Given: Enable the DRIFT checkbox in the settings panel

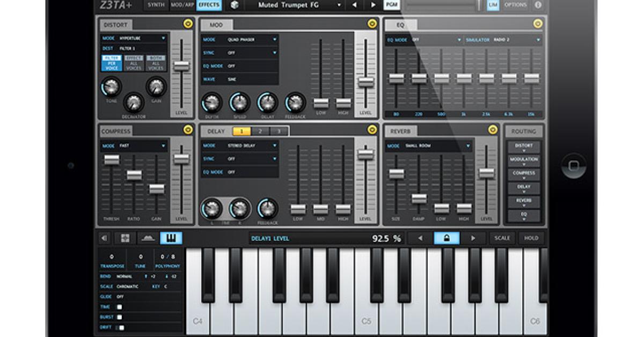Looking at the screenshot, I should click(x=122, y=327).
